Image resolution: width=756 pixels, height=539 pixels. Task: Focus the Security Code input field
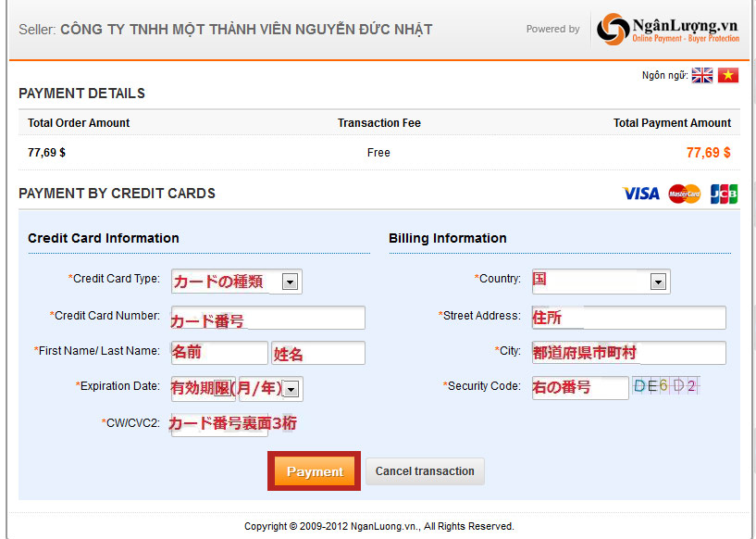(580, 387)
